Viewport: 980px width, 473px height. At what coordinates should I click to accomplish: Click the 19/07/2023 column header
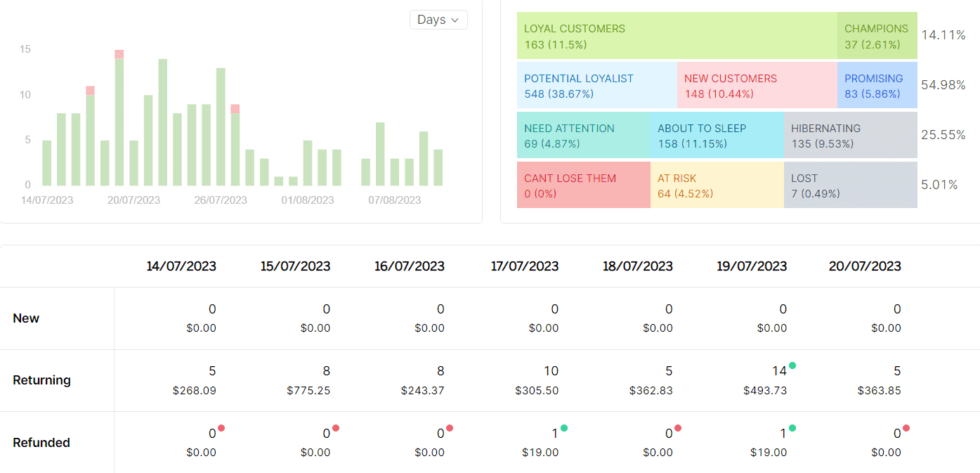752,266
